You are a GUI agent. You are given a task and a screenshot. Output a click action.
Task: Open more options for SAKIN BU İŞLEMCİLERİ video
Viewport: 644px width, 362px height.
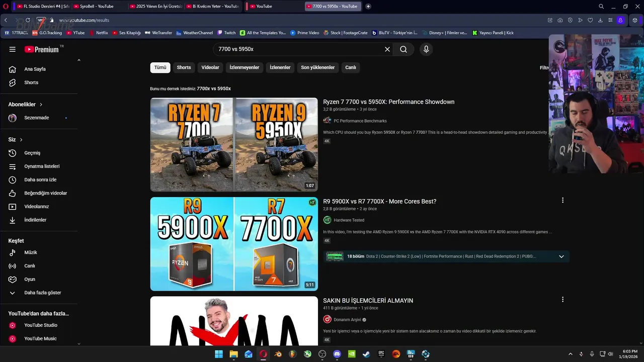[562, 299]
